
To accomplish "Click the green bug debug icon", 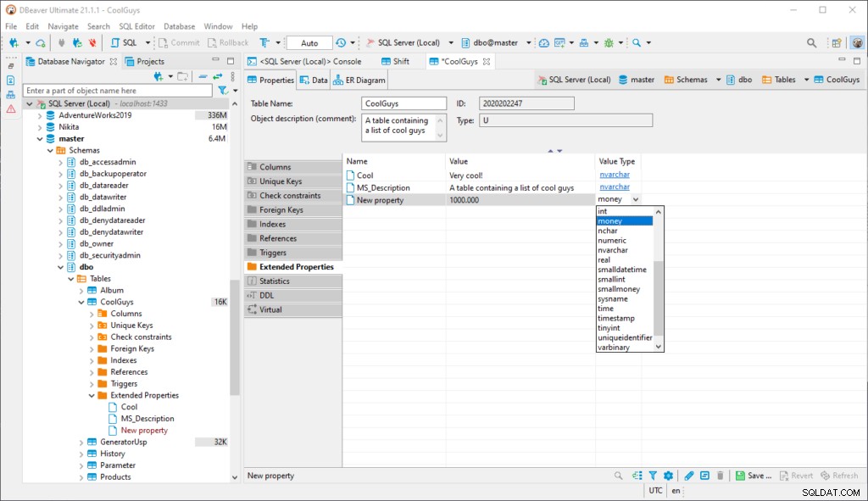I will (609, 42).
